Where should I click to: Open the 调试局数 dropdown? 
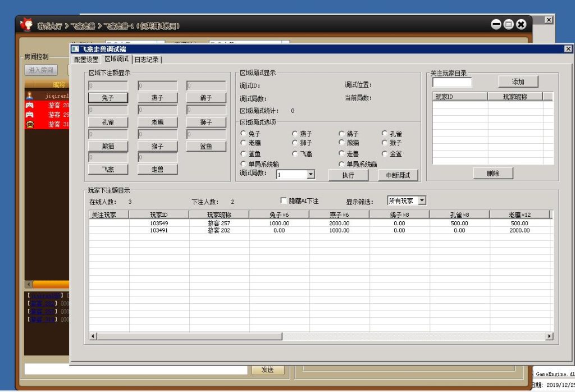(x=311, y=175)
